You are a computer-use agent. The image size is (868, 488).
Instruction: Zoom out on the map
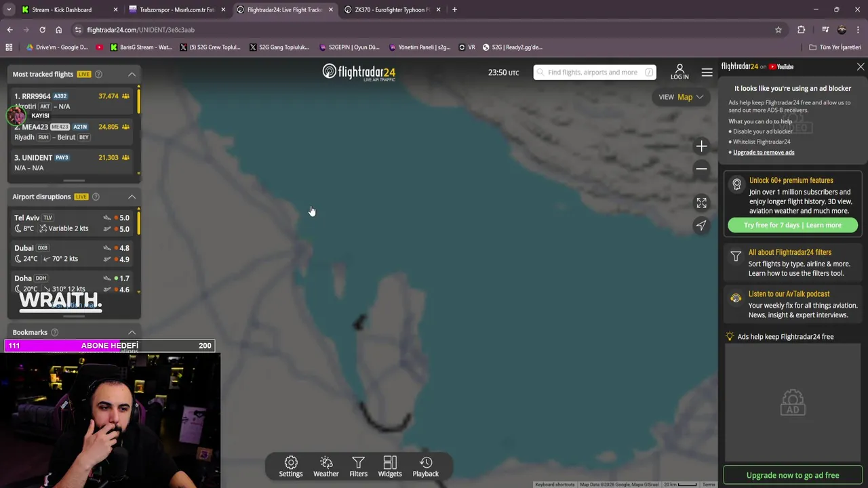coord(701,168)
